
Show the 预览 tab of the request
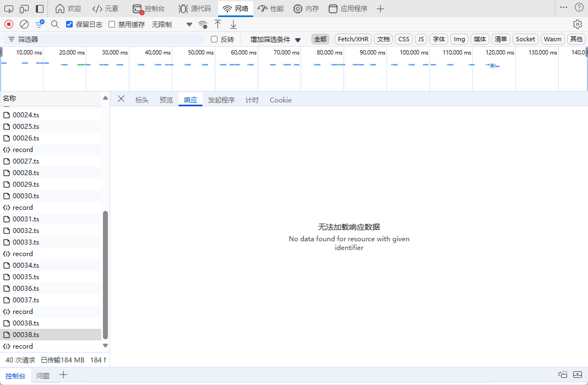click(166, 100)
